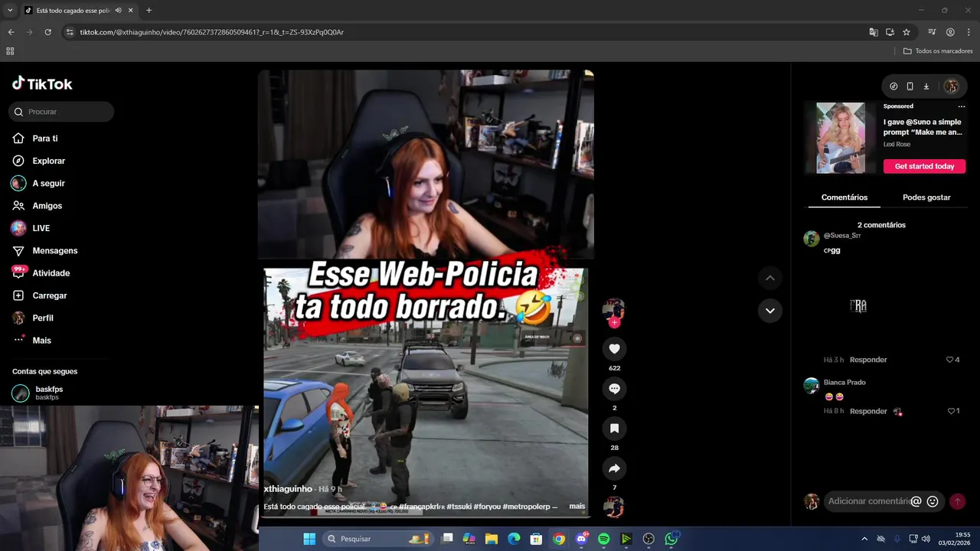Image resolution: width=980 pixels, height=551 pixels.
Task: Open the emoji picker in comment box
Action: [x=933, y=501]
